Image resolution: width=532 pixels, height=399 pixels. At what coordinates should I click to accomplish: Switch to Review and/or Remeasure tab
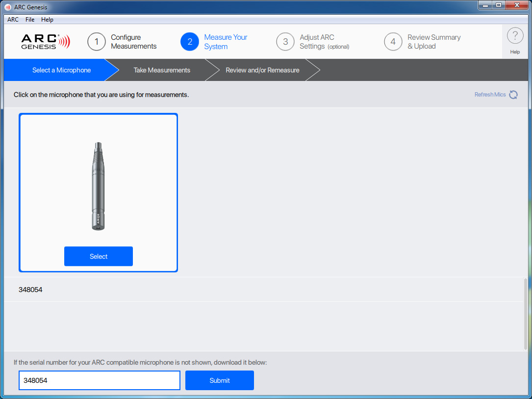(262, 70)
